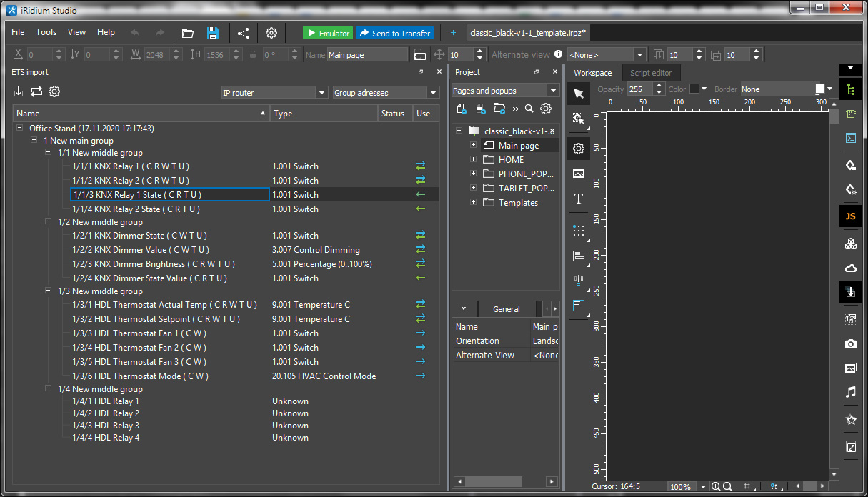Expand the Templates folder in Project tree
The height and width of the screenshot is (497, 868).
[x=473, y=202]
